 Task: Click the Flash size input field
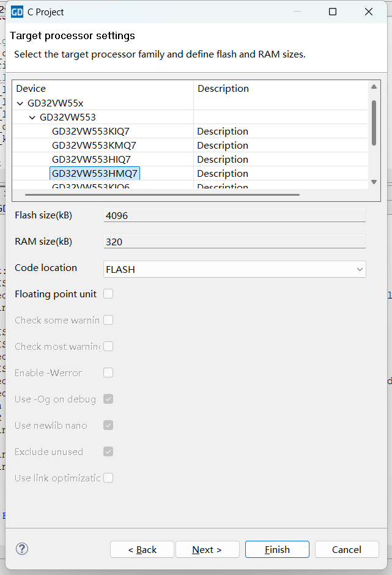pyautogui.click(x=235, y=215)
